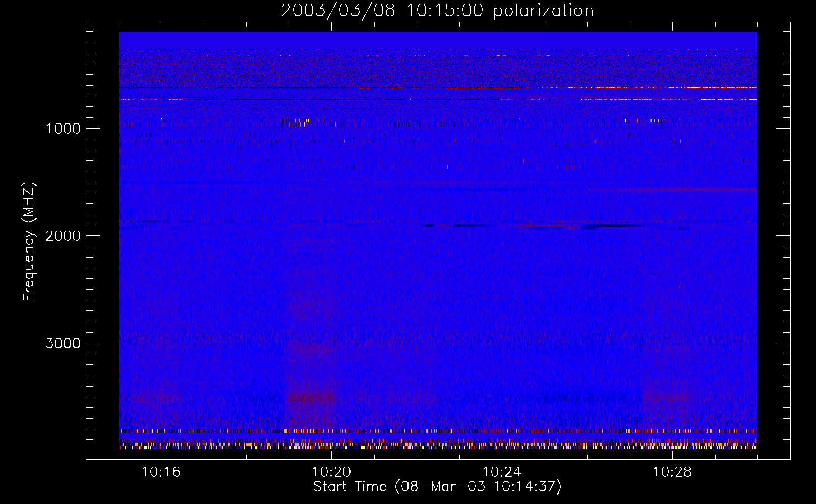The image size is (816, 504).
Task: Select 'Start Time (08-Mar-03 10:14:37)' axis caption
Action: (x=437, y=487)
